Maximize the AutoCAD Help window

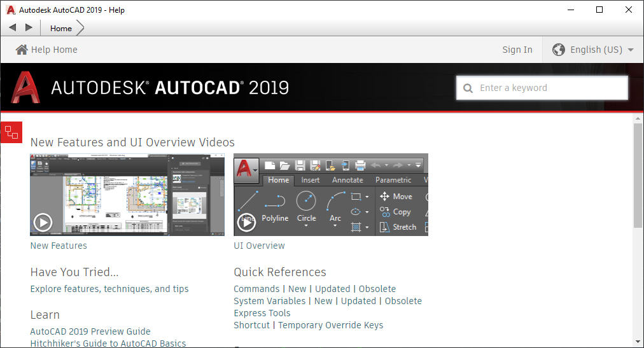pyautogui.click(x=599, y=10)
